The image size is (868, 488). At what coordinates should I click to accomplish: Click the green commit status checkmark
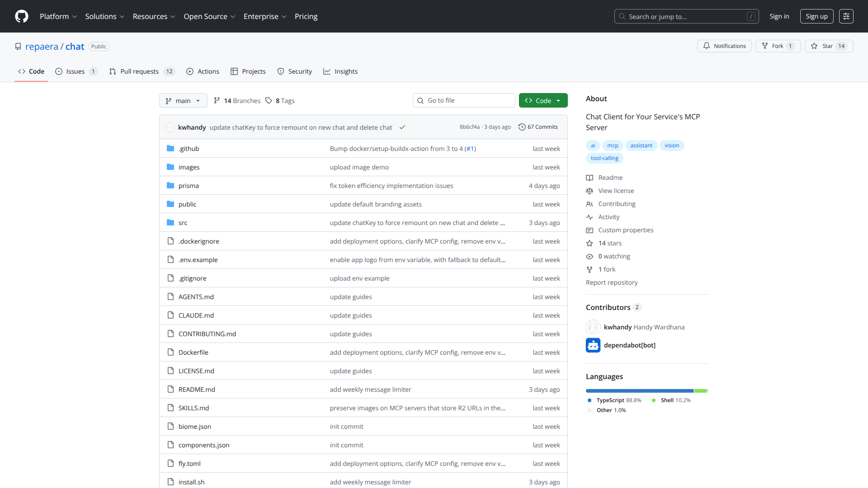402,127
